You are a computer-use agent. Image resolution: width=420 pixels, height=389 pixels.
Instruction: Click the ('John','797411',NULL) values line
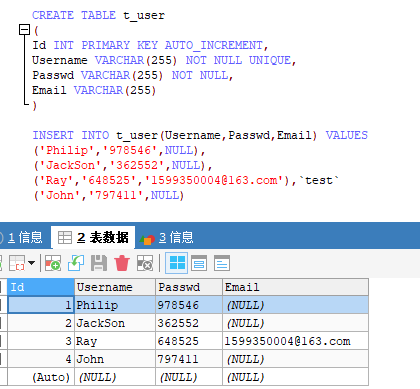coord(109,195)
